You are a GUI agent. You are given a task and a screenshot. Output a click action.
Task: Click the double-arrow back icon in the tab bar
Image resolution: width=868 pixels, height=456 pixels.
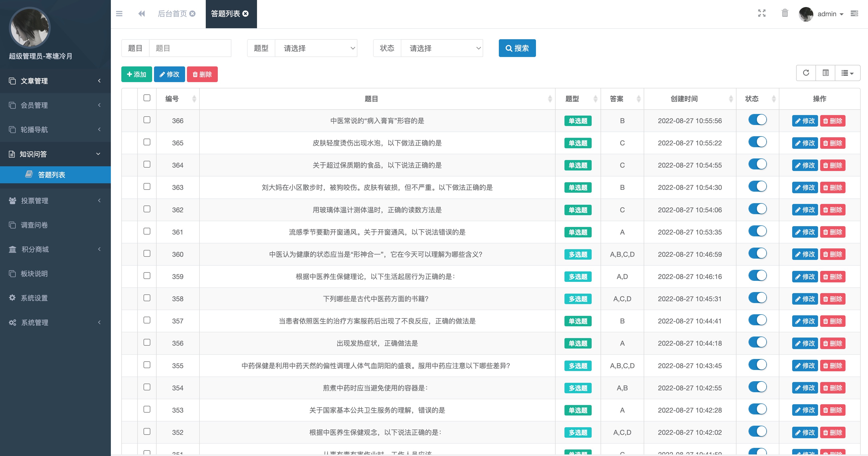pyautogui.click(x=141, y=14)
